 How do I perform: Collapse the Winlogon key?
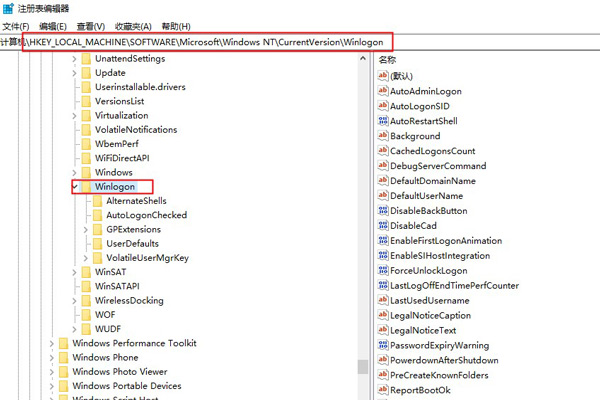75,187
